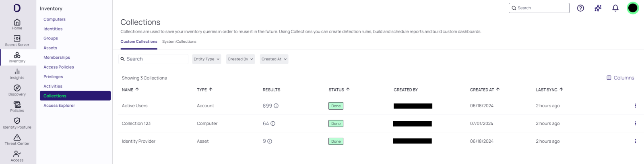Show info icon next to 899 results

tap(276, 106)
